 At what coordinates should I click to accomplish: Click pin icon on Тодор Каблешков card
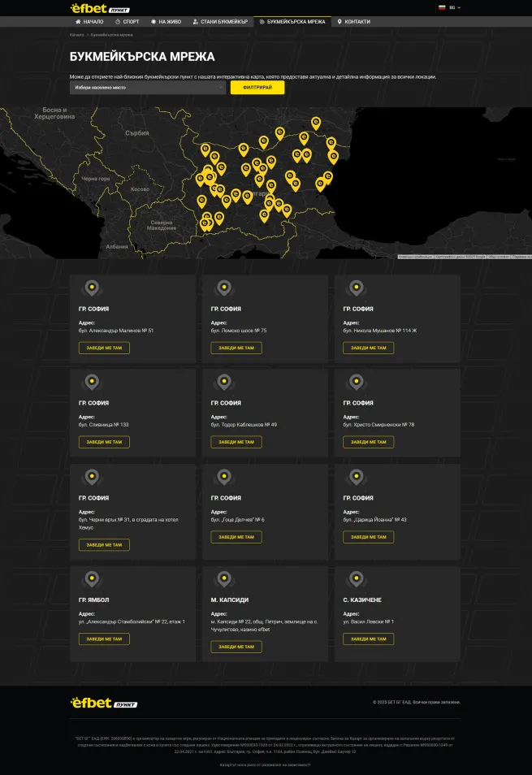pos(224,382)
